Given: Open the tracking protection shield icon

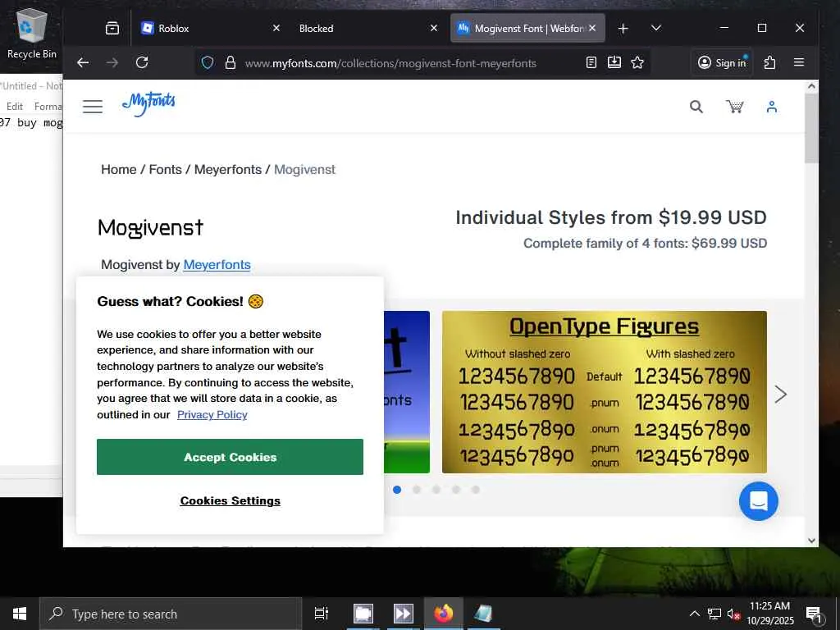Looking at the screenshot, I should 208,62.
